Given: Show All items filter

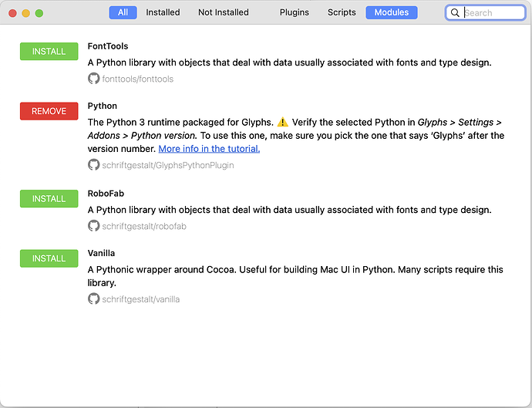Looking at the screenshot, I should (123, 12).
